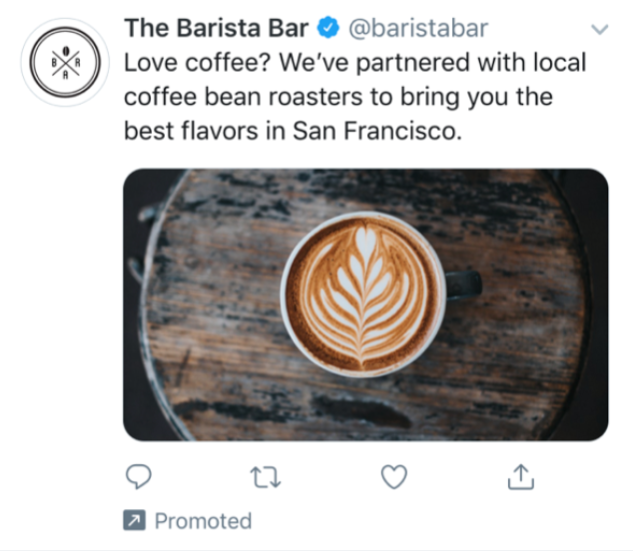Click the coffee bean in the BAR logo
Image resolution: width=633 pixels, height=551 pixels.
65,50
